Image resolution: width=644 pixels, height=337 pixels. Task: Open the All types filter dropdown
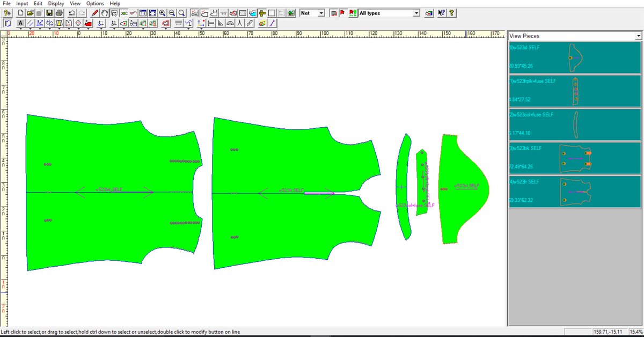coord(415,12)
